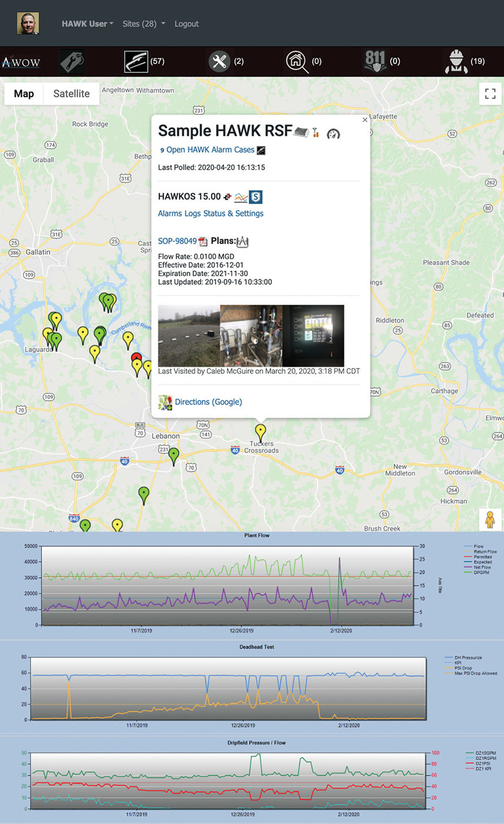Click the price tag icon in toolbar
The height and width of the screenshot is (824, 504).
pyautogui.click(x=72, y=61)
